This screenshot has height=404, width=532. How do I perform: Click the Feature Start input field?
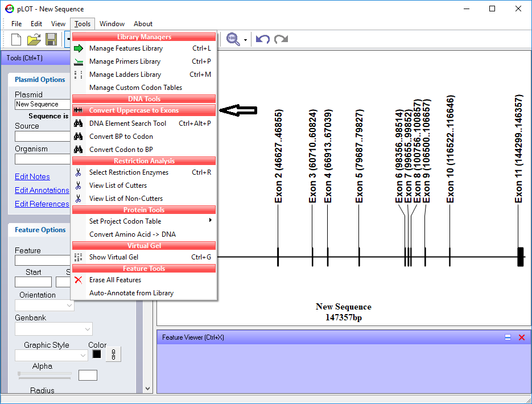33,282
